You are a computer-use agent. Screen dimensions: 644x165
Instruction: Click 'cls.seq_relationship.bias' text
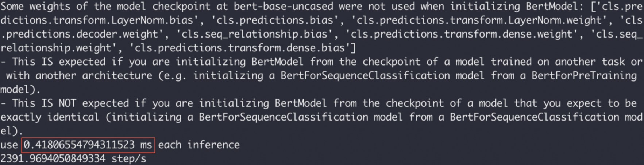(x=252, y=34)
